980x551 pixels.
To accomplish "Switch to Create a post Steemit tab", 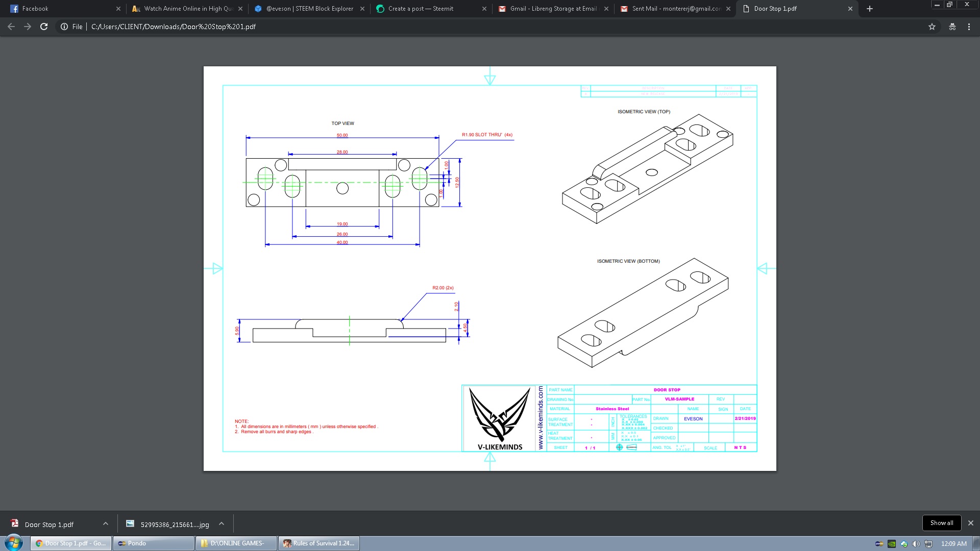I will (x=429, y=9).
